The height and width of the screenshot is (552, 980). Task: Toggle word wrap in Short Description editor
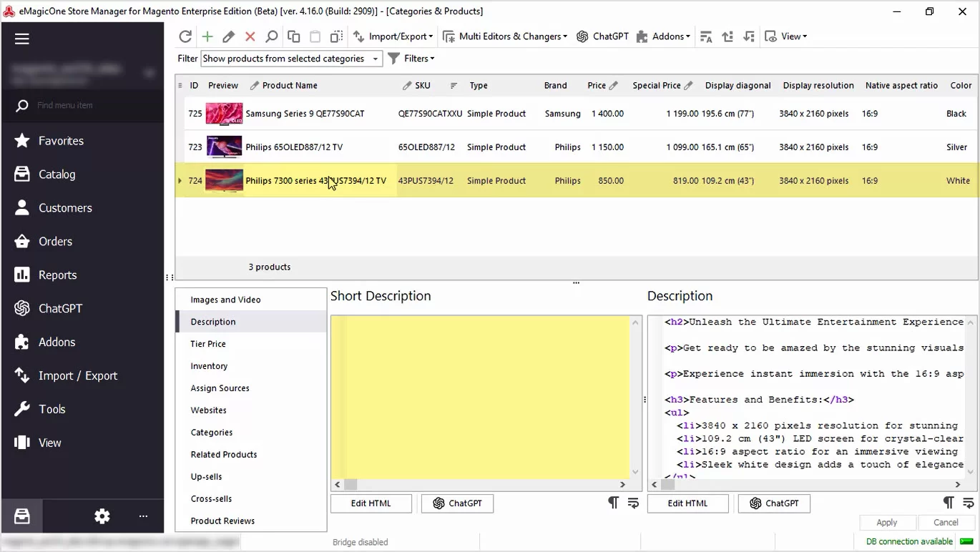point(633,503)
